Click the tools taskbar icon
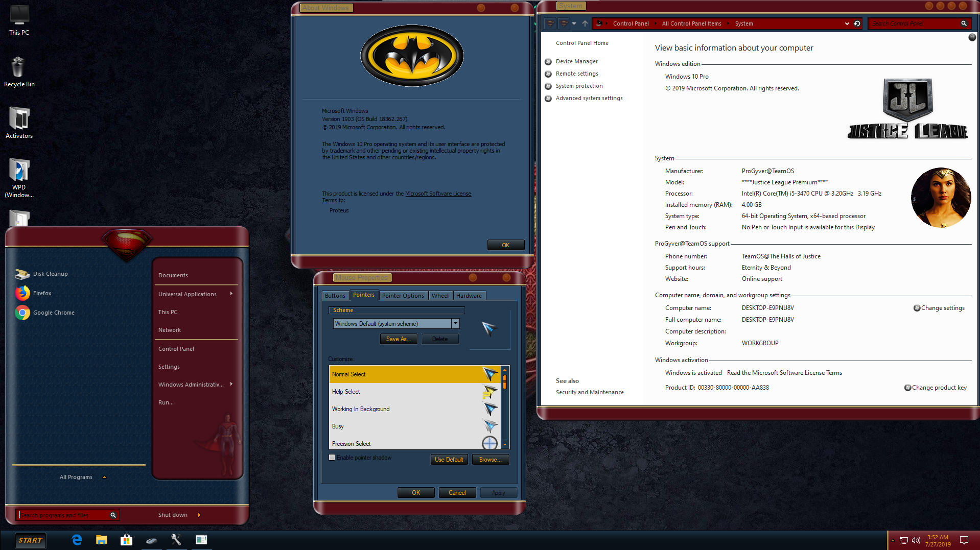Viewport: 980px width, 550px height. (176, 540)
